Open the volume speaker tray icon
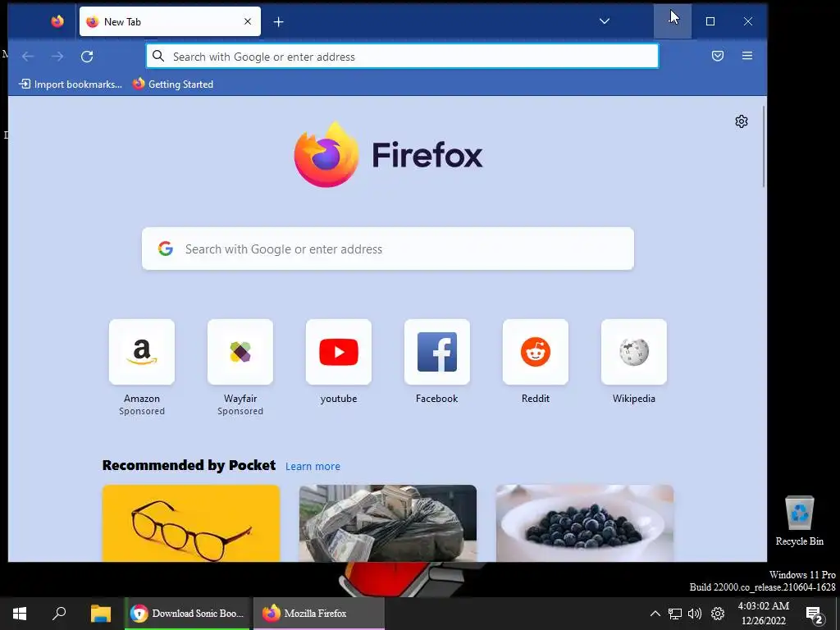Screen dimensions: 840x630 (695, 614)
